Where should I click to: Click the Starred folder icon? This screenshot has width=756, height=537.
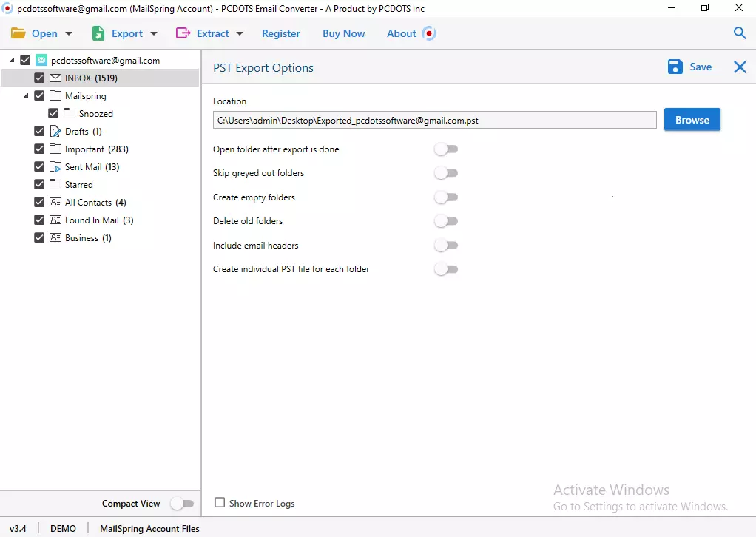coord(55,184)
